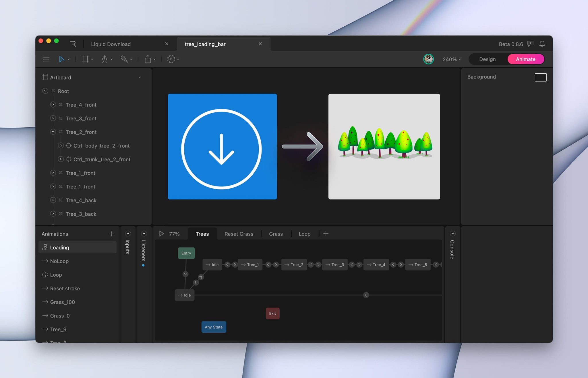588x378 pixels.
Task: Switch to Animate mode
Action: pyautogui.click(x=525, y=59)
